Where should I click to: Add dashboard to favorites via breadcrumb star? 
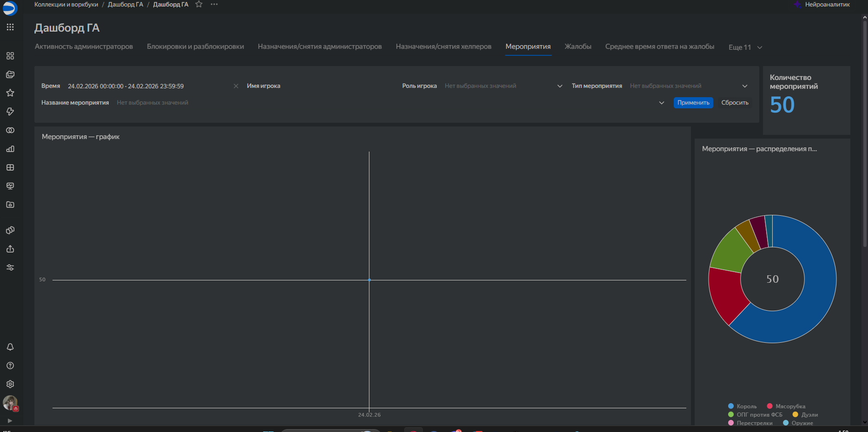[x=199, y=4]
